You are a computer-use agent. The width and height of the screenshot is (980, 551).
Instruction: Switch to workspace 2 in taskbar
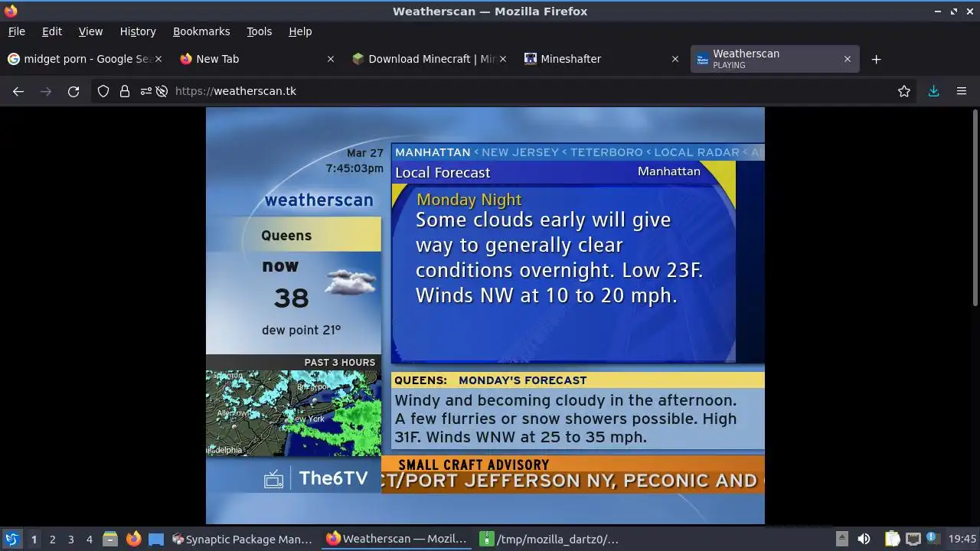(52, 540)
